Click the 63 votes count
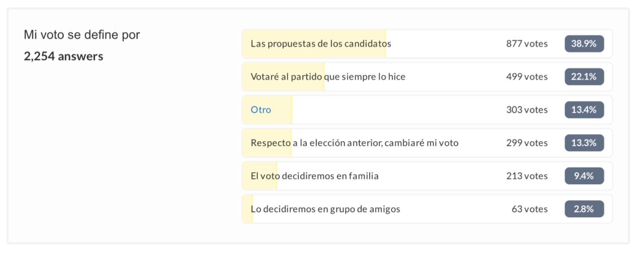 (530, 209)
